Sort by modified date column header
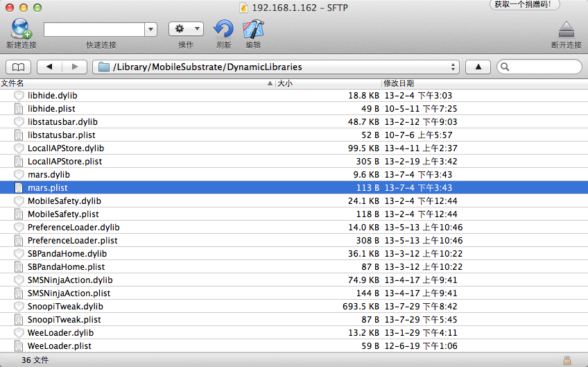The image size is (588, 367). pyautogui.click(x=485, y=83)
